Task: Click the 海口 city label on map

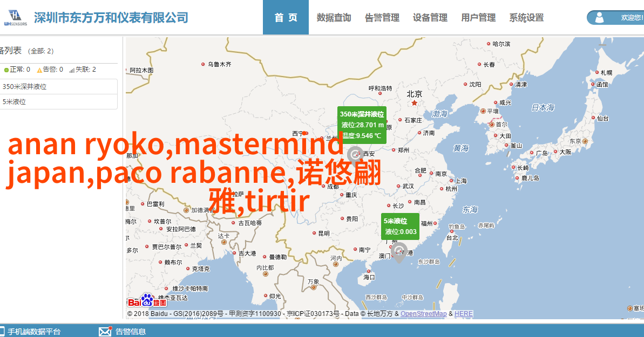Action: (x=369, y=278)
